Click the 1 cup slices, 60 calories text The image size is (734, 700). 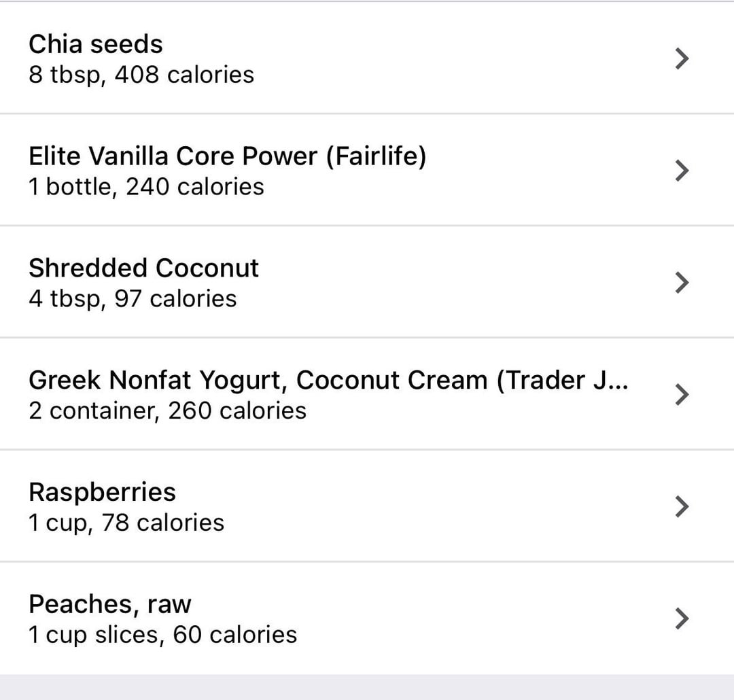coord(163,635)
